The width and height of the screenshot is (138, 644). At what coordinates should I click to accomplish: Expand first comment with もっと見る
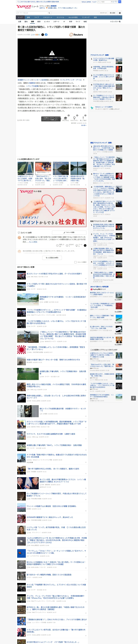(33, 242)
